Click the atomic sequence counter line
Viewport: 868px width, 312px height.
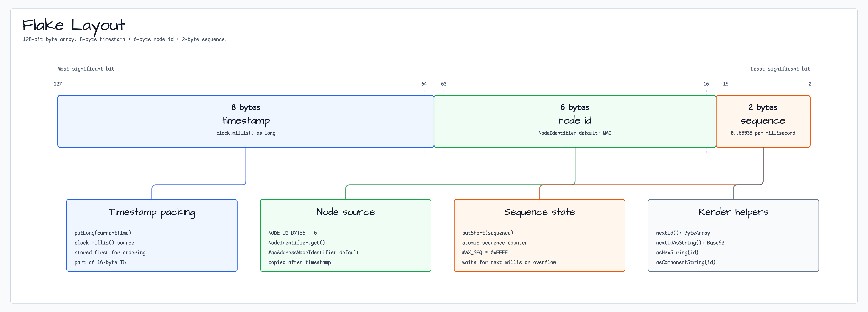coord(495,243)
